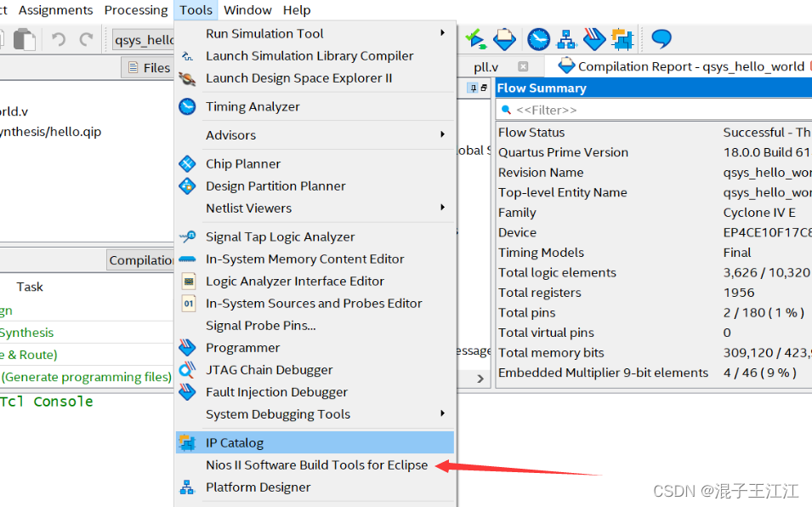Click the Total registers value 1956
812x507 pixels.
tap(739, 293)
